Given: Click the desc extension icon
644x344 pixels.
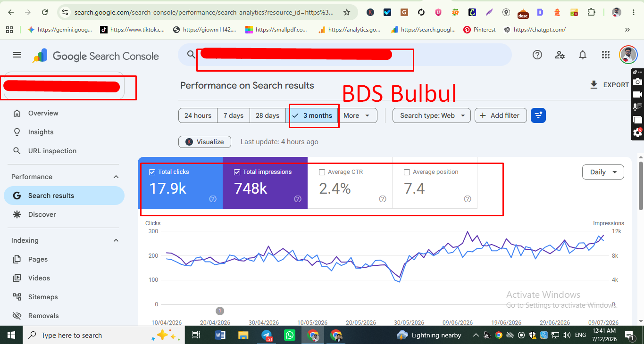Looking at the screenshot, I should [523, 13].
